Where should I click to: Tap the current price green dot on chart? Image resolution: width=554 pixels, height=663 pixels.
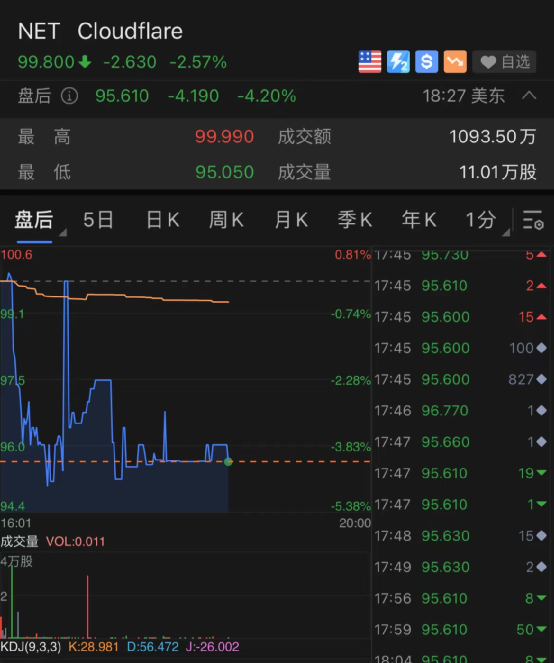click(x=228, y=462)
